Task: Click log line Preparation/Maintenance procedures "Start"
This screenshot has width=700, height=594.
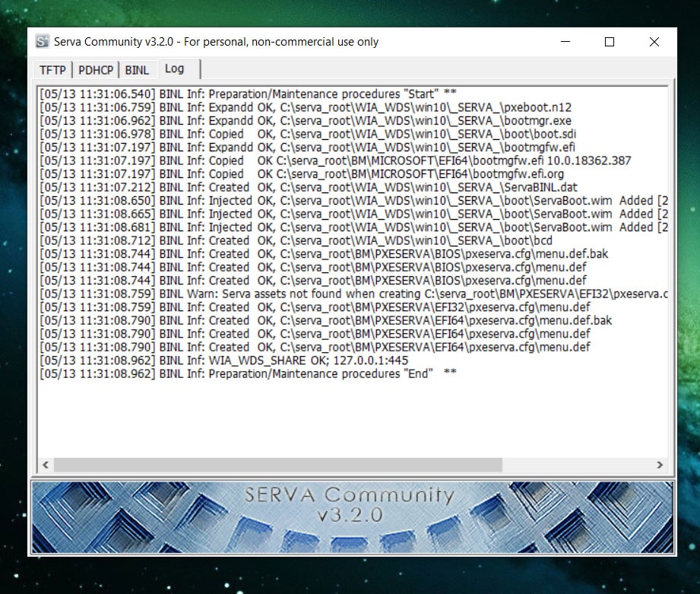Action: coord(249,94)
